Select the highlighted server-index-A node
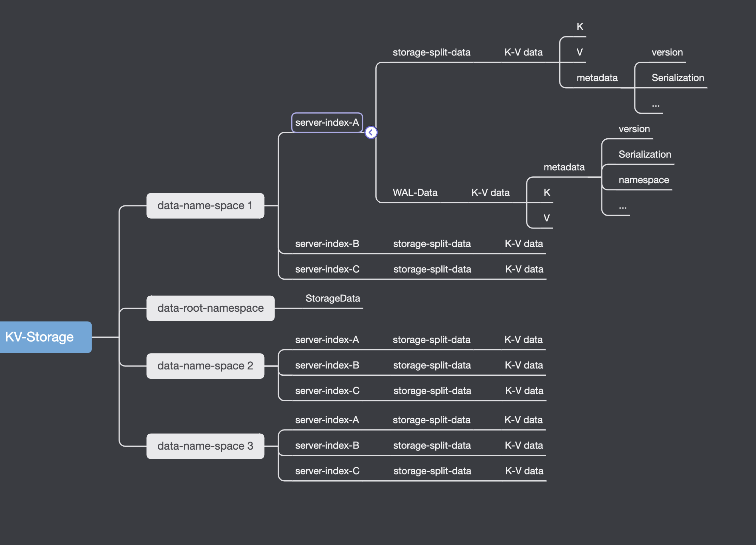 point(327,122)
